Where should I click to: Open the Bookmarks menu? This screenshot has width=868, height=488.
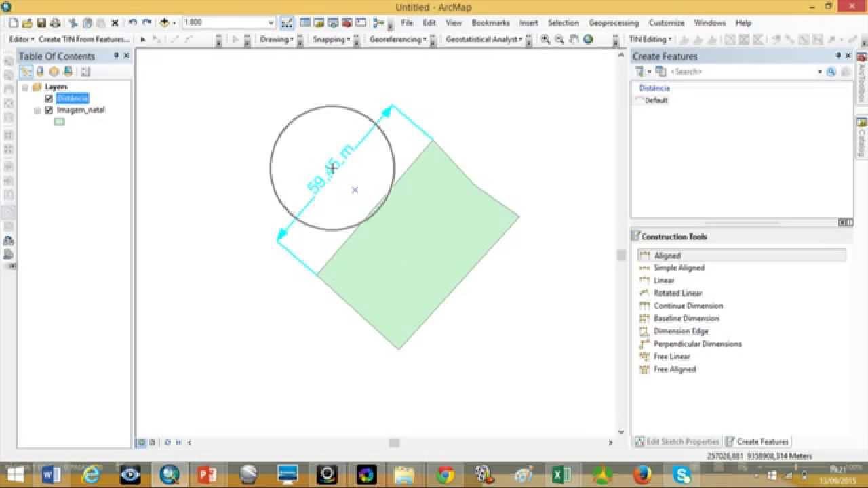click(x=490, y=23)
